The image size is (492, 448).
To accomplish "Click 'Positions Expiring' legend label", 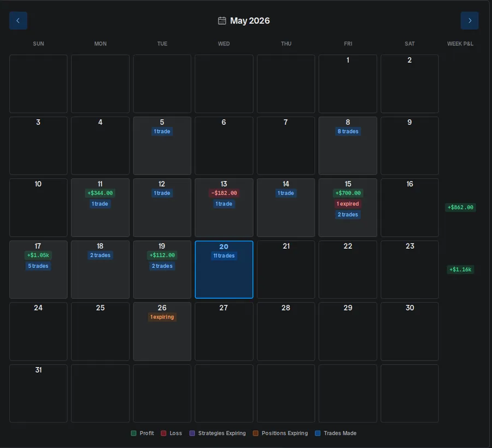I will (x=285, y=433).
